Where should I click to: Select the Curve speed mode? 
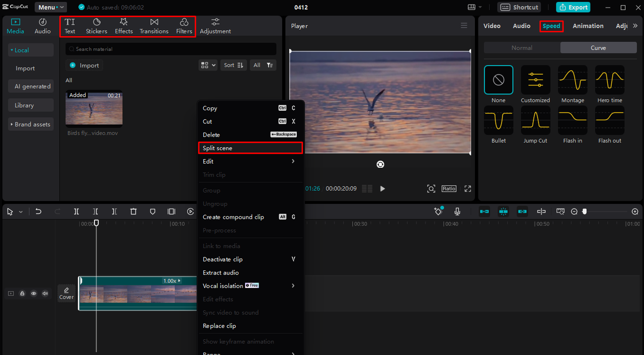coord(598,48)
